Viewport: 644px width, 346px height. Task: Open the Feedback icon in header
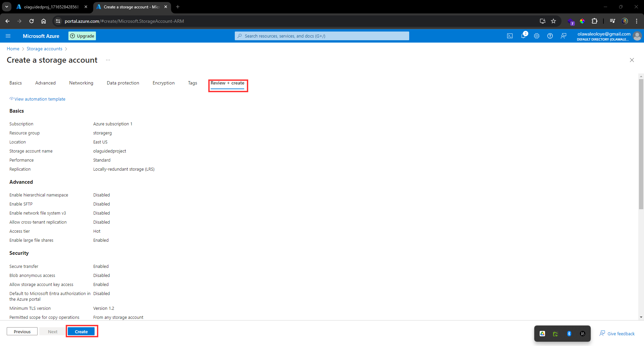(563, 36)
